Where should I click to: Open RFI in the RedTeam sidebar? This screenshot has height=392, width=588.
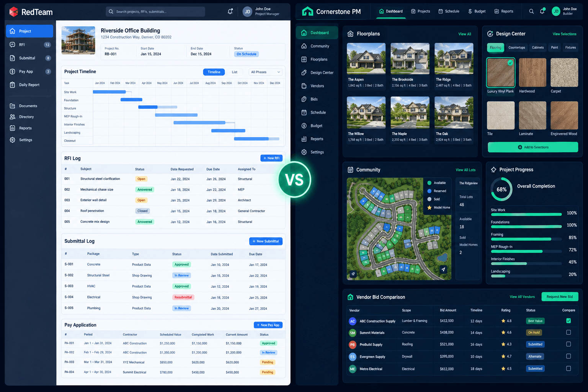pos(29,45)
